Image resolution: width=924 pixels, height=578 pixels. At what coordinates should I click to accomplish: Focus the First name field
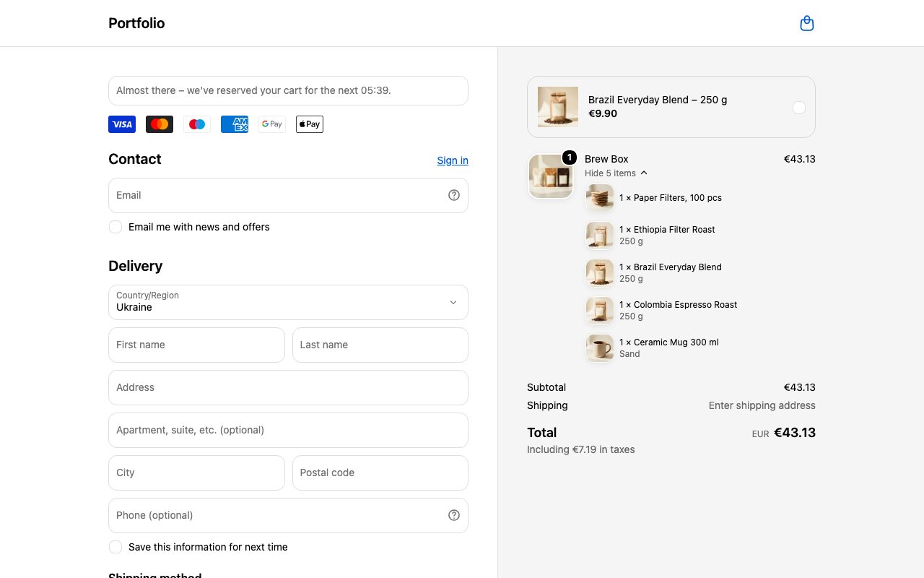(x=196, y=345)
